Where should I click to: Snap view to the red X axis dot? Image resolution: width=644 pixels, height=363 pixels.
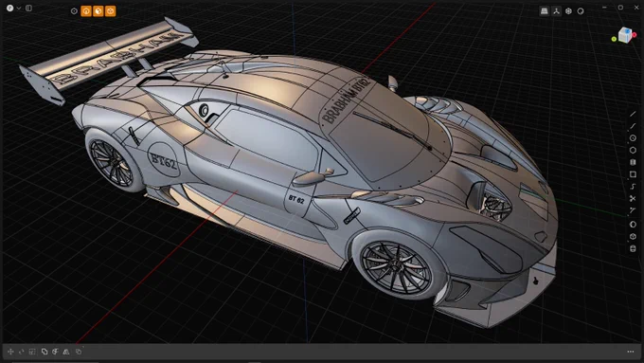tap(635, 35)
